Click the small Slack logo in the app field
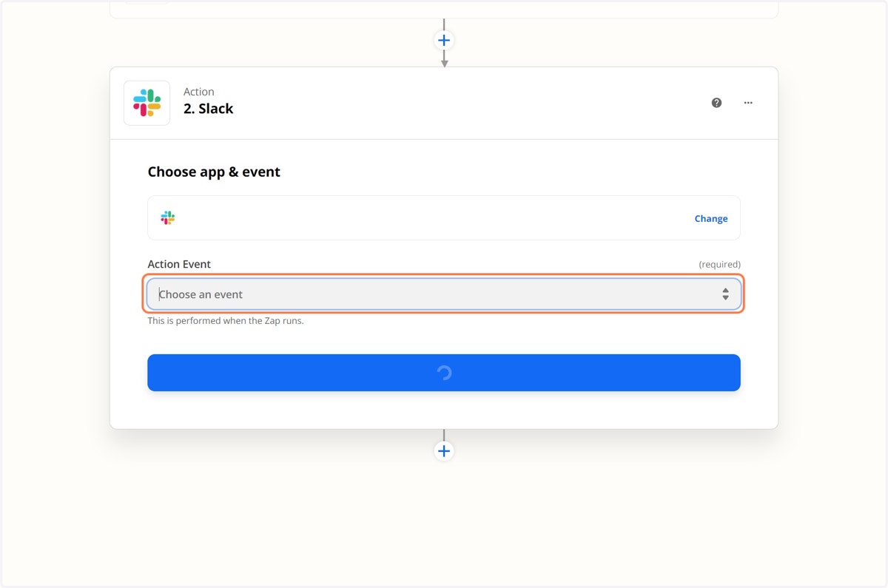Viewport: 888px width, 588px height. point(168,217)
